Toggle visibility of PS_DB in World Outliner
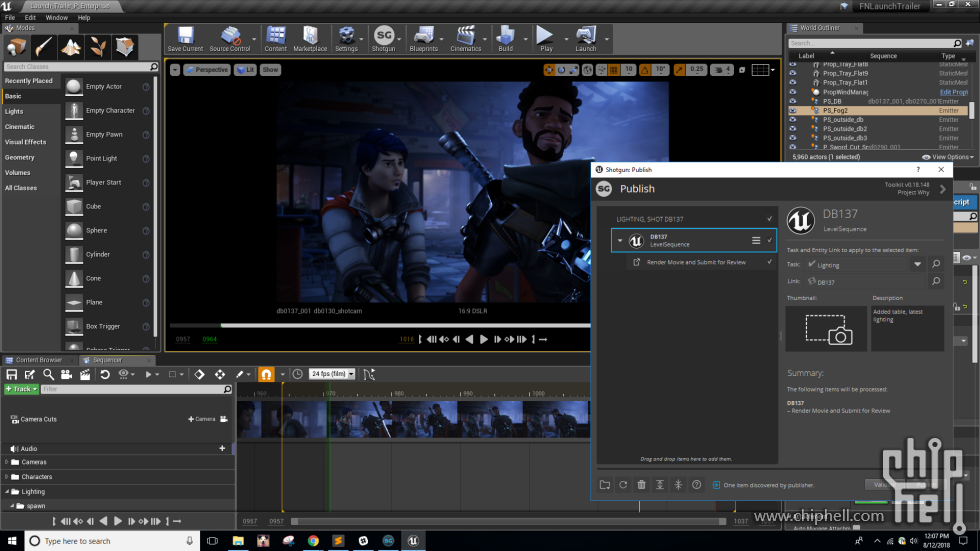The width and height of the screenshot is (980, 551). pos(793,101)
